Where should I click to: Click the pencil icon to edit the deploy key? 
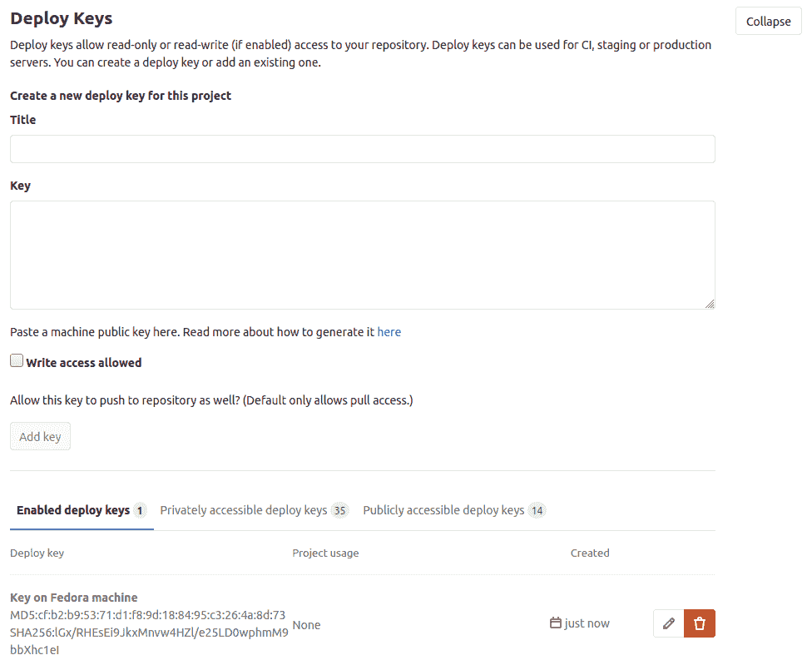[668, 623]
